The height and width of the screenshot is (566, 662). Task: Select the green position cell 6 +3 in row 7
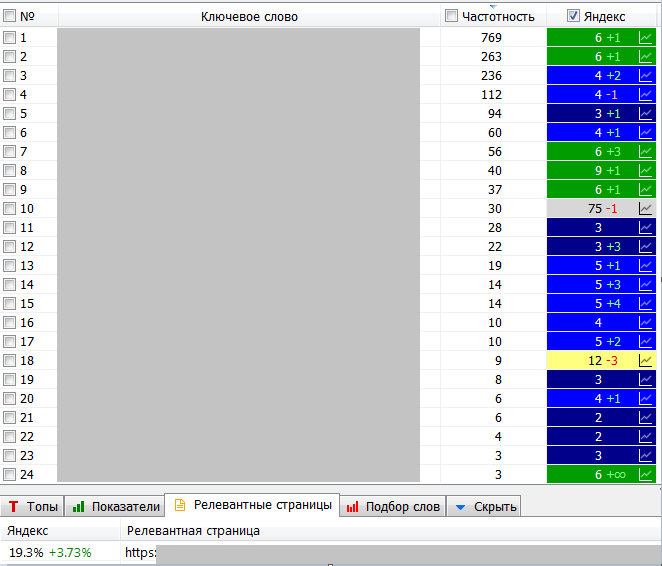pos(601,152)
